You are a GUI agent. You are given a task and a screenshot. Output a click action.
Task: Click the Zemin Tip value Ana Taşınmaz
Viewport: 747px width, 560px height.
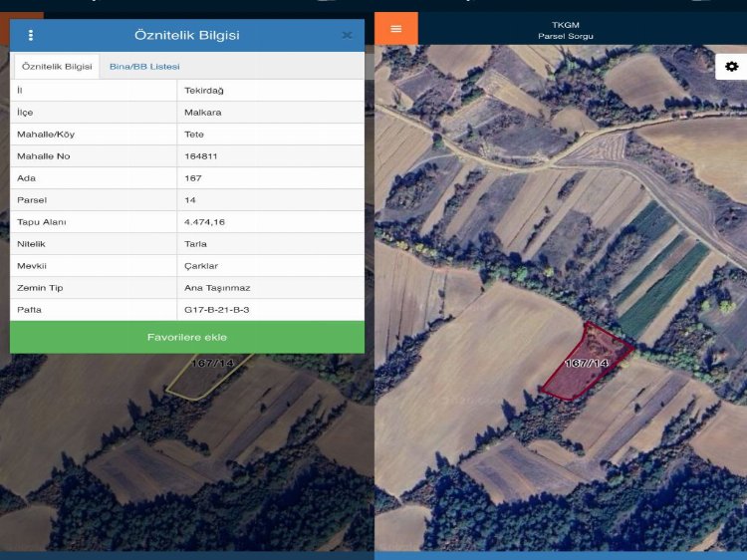coord(217,288)
